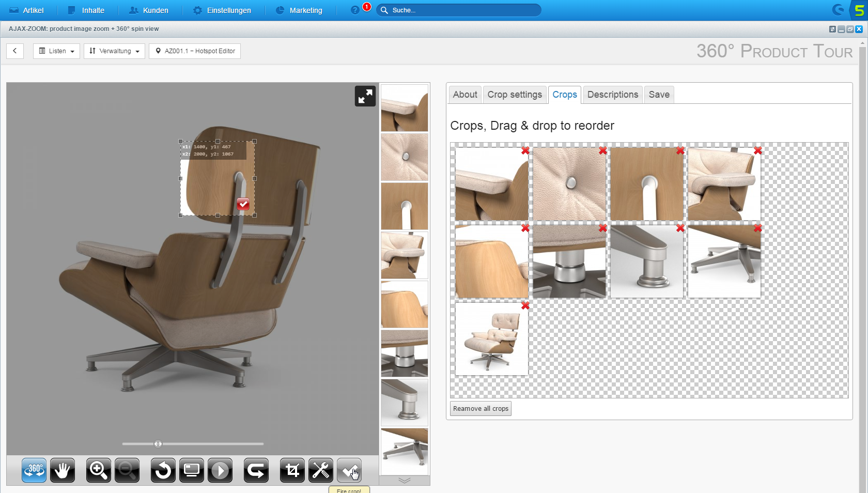Switch to the Crop settings tab
The height and width of the screenshot is (493, 868).
click(515, 95)
